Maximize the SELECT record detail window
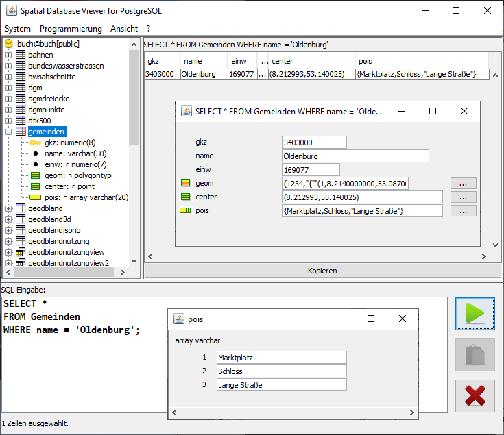Screen dimensions: 504x435 [433, 111]
